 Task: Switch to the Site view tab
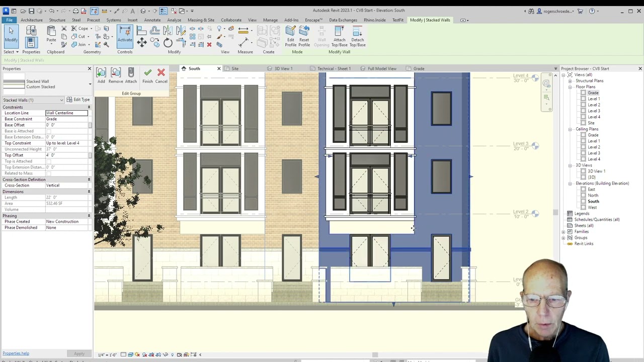point(235,68)
